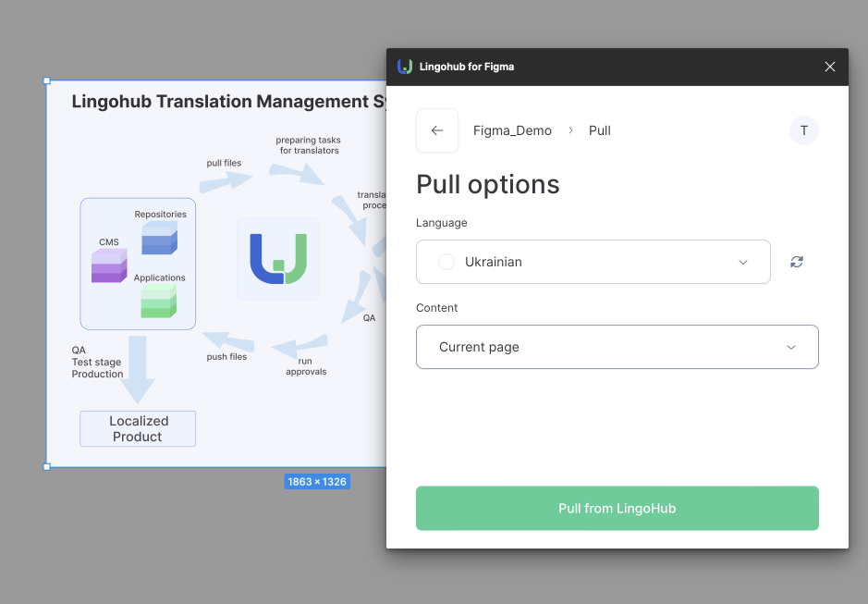This screenshot has height=604, width=868.
Task: Click the Pull options heading
Action: (488, 184)
